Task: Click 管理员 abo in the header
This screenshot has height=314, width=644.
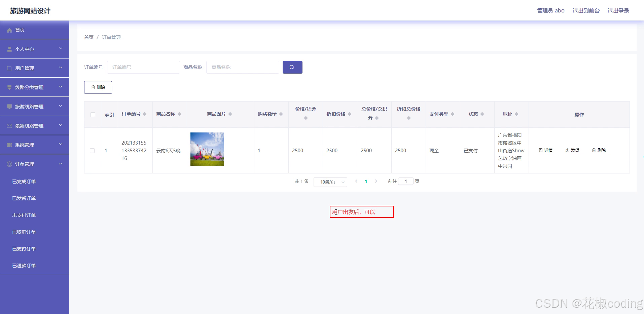Action: 551,11
